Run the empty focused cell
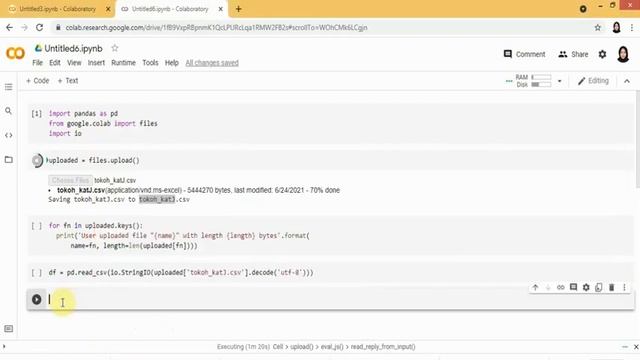This screenshot has height=360, width=640. coord(36,299)
